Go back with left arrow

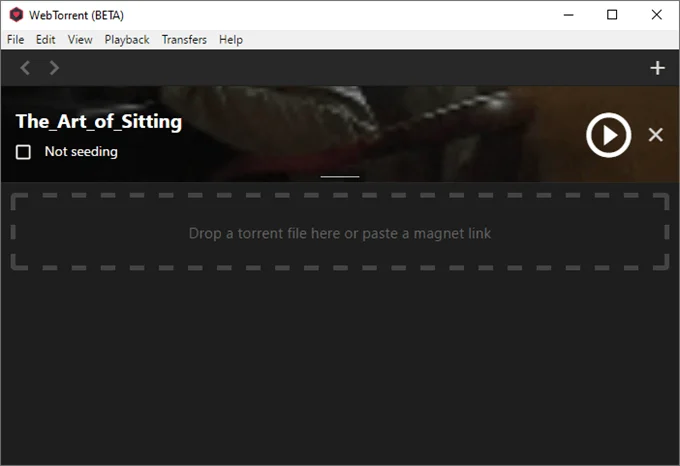click(x=25, y=68)
